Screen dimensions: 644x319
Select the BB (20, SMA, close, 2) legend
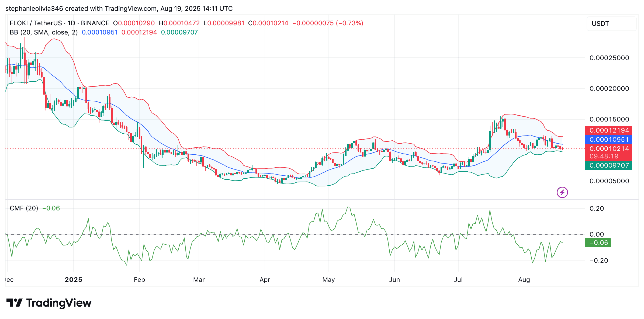tap(44, 32)
